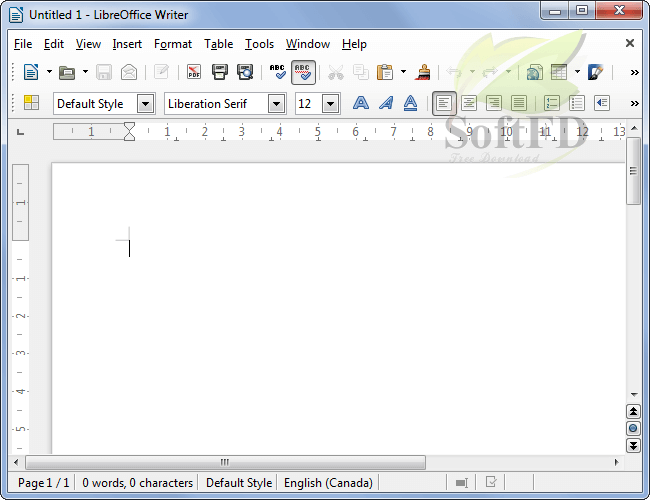The height and width of the screenshot is (500, 650).
Task: Toggle Underline formatting underlined A icon
Action: [x=410, y=103]
